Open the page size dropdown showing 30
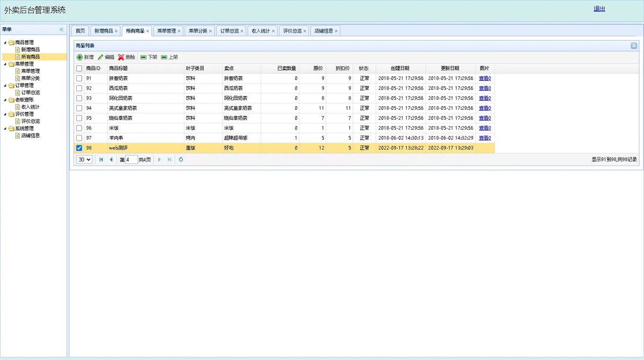The height and width of the screenshot is (360, 644). (84, 160)
